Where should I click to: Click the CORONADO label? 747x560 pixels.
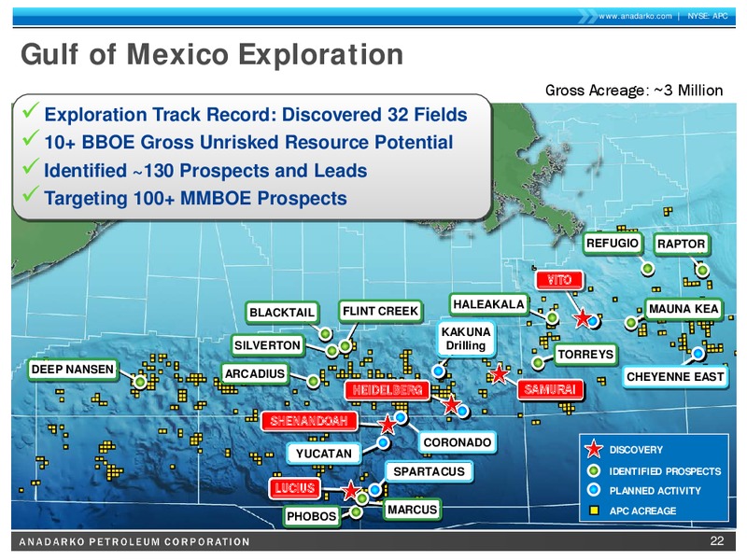tap(458, 442)
